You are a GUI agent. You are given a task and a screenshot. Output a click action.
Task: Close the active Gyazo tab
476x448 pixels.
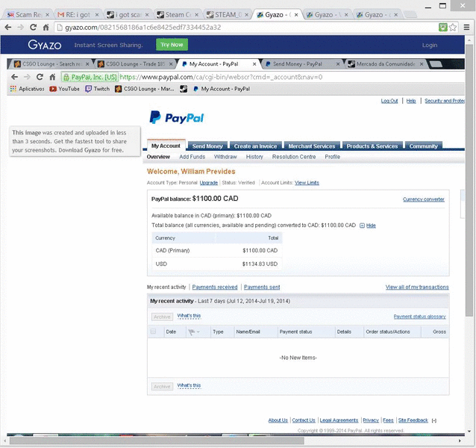click(296, 15)
